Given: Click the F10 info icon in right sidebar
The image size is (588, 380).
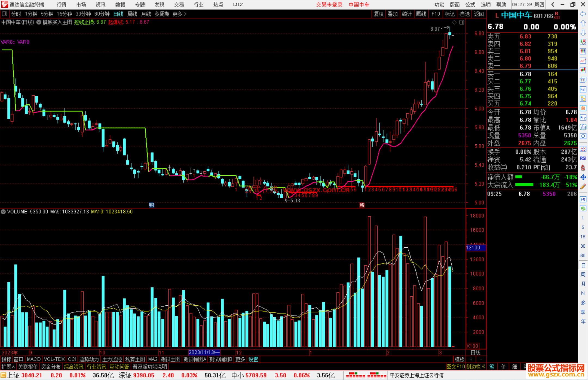Looking at the screenshot, I should coord(583,89).
